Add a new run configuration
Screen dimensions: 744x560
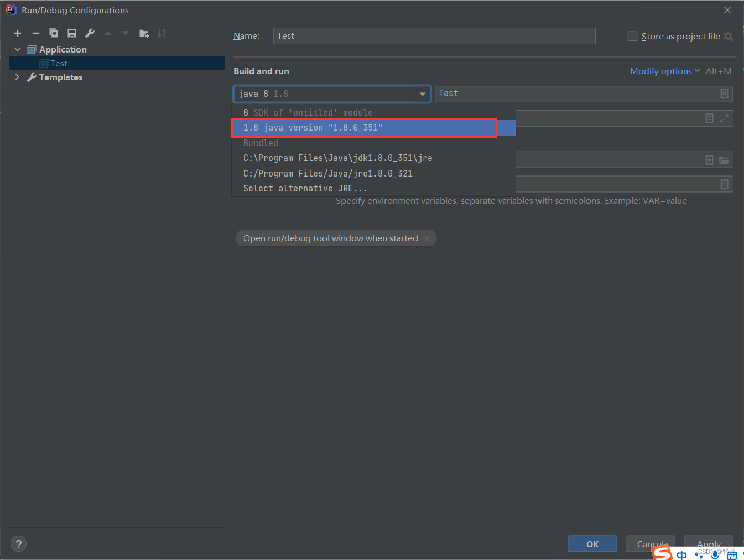[17, 33]
